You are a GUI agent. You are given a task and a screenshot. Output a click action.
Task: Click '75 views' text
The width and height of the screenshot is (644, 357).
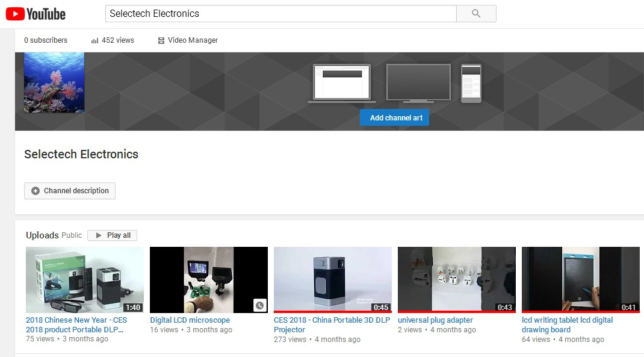tap(40, 339)
